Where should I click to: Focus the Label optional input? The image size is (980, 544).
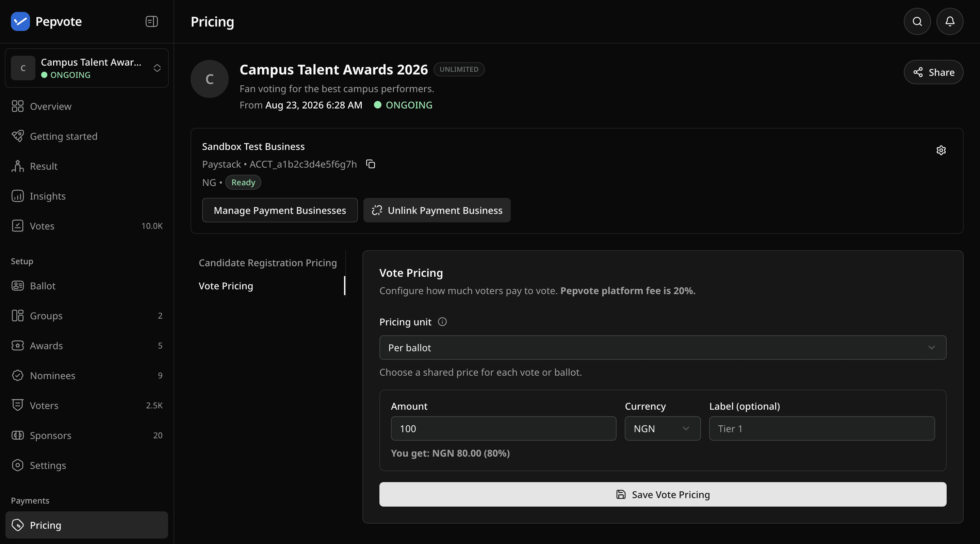pos(822,428)
